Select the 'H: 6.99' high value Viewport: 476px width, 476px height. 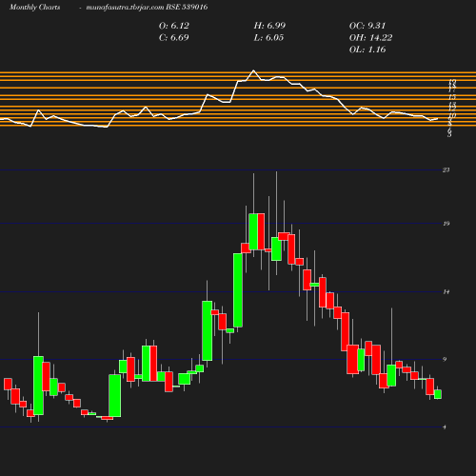pyautogui.click(x=269, y=26)
